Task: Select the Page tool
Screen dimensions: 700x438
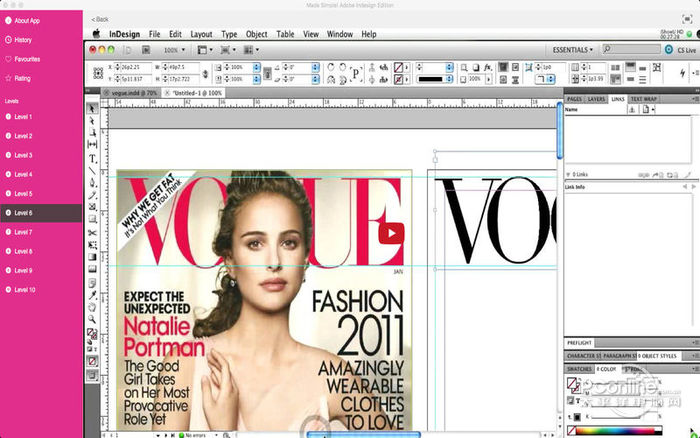Action: click(92, 133)
